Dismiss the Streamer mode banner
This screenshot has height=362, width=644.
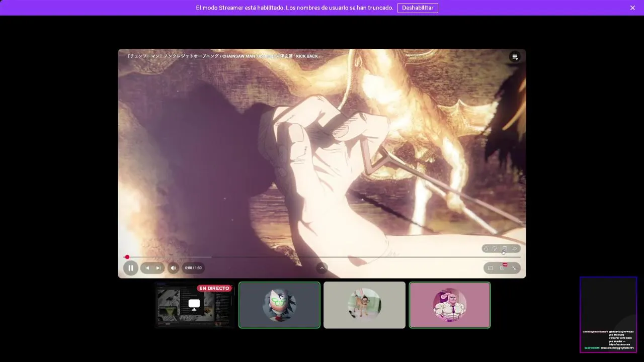(x=632, y=8)
